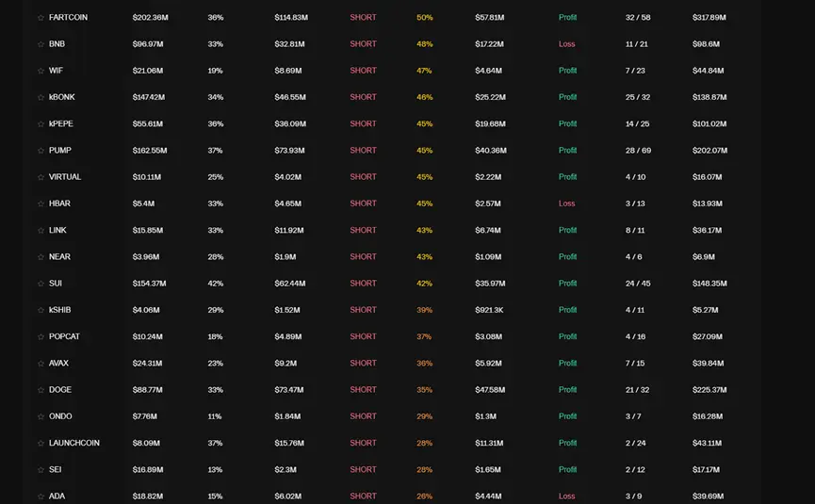Favorite LINK using its star icon
This screenshot has width=815, height=504.
coord(41,231)
